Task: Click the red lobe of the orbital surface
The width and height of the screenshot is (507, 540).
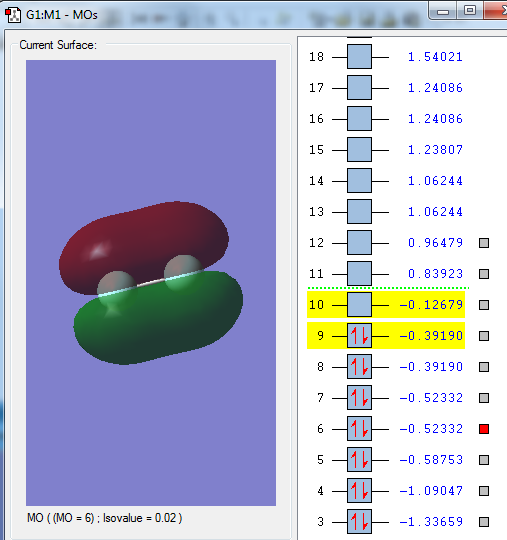Action: 145,238
